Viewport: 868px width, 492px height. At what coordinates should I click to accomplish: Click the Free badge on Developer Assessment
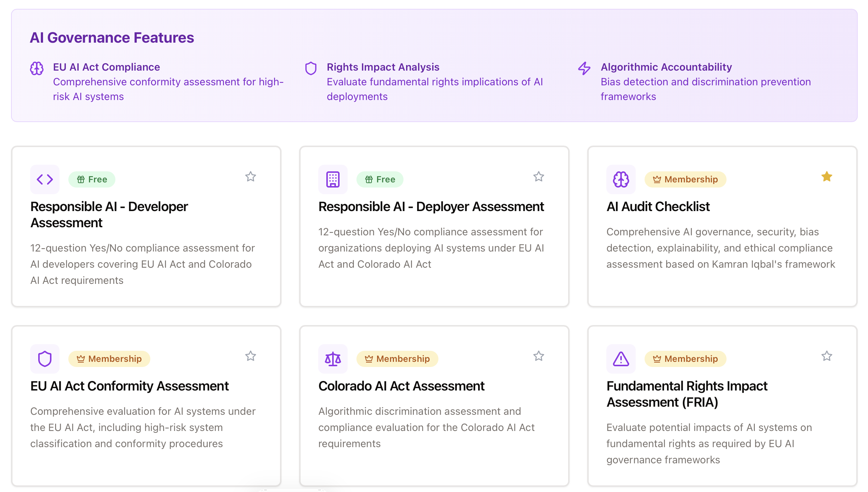(x=92, y=179)
